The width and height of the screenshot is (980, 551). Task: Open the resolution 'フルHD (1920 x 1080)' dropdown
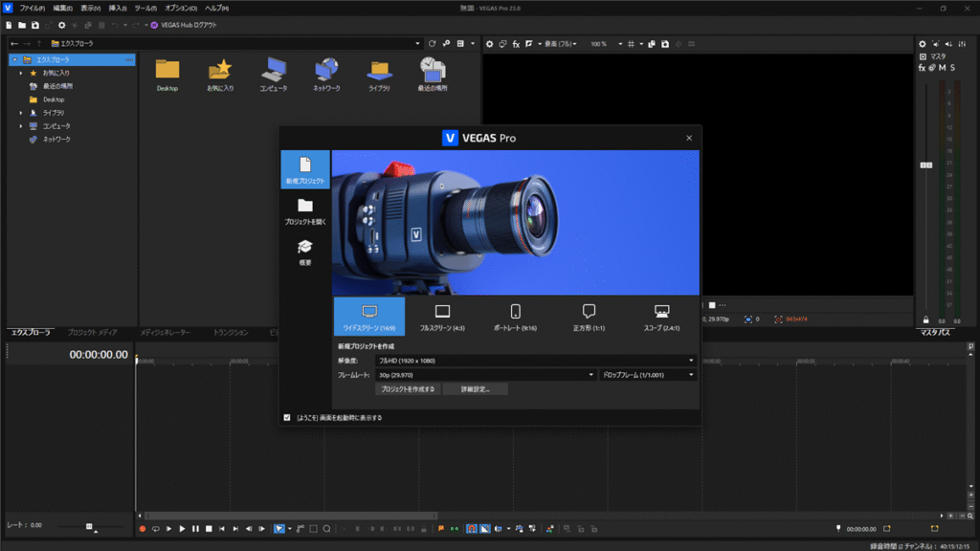(x=535, y=361)
